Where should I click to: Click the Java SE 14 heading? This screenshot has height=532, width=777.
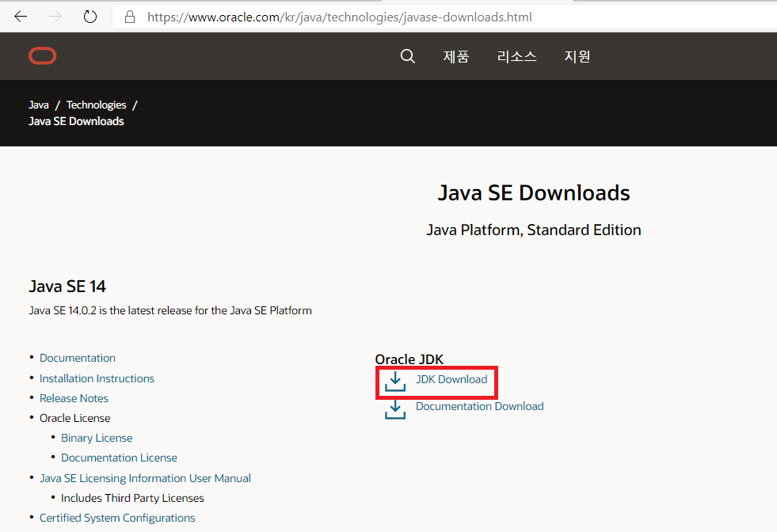pos(67,287)
